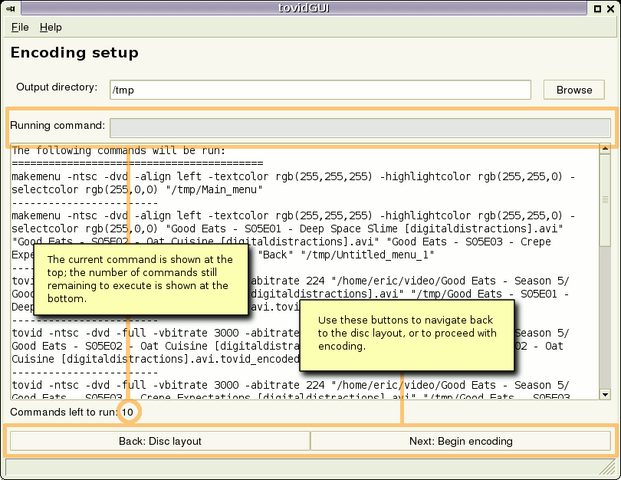Click the Running command display field

(x=360, y=128)
